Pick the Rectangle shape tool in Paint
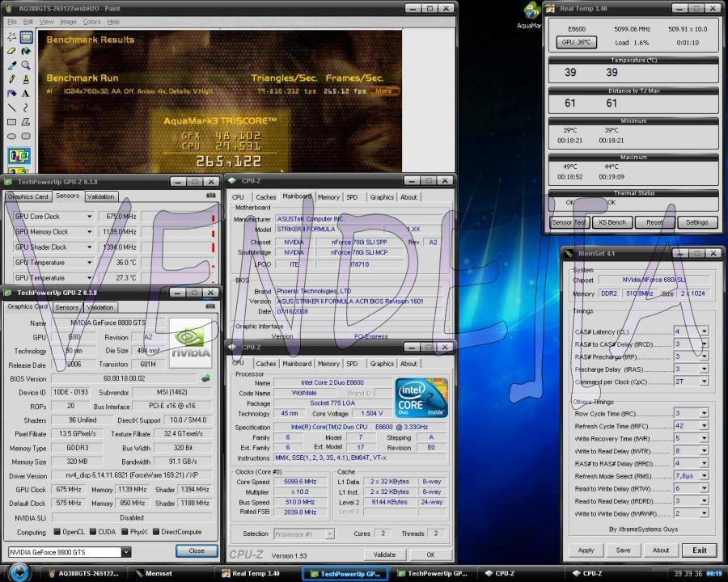 pos(12,122)
